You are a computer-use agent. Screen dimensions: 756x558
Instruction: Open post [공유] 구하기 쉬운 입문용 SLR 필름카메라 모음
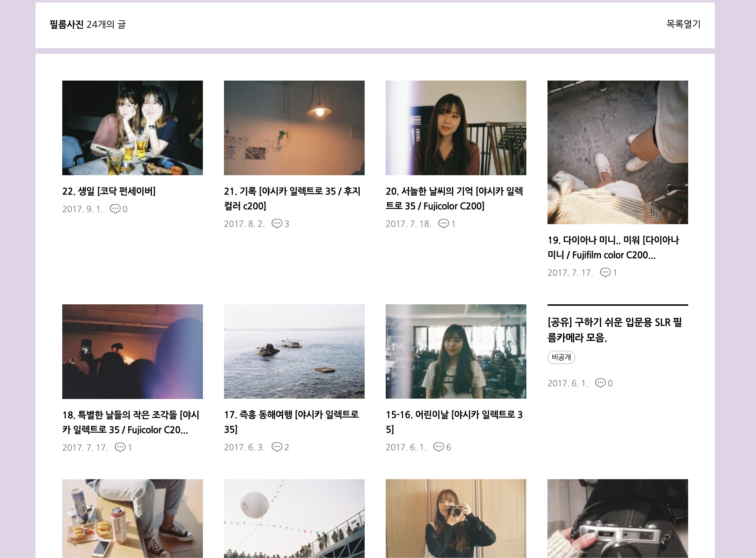615,330
